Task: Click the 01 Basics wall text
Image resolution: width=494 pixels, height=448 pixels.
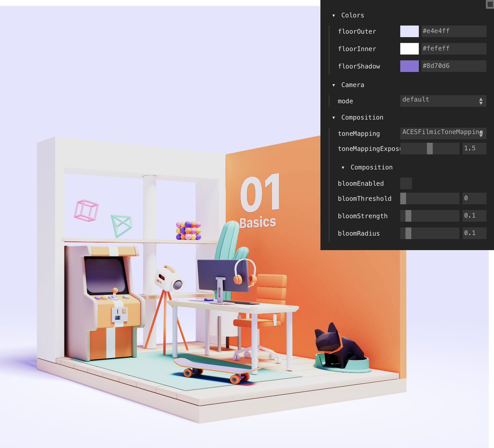Action: pyautogui.click(x=259, y=201)
